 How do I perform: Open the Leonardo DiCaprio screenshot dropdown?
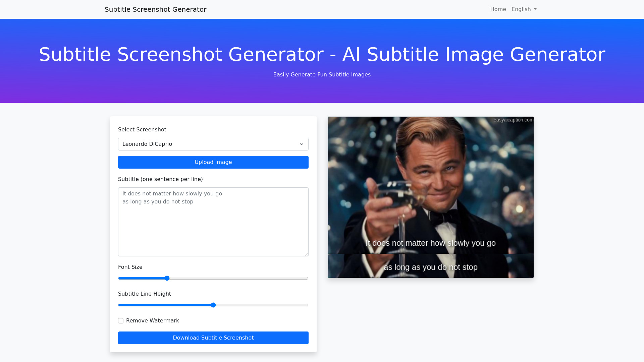pos(213,144)
